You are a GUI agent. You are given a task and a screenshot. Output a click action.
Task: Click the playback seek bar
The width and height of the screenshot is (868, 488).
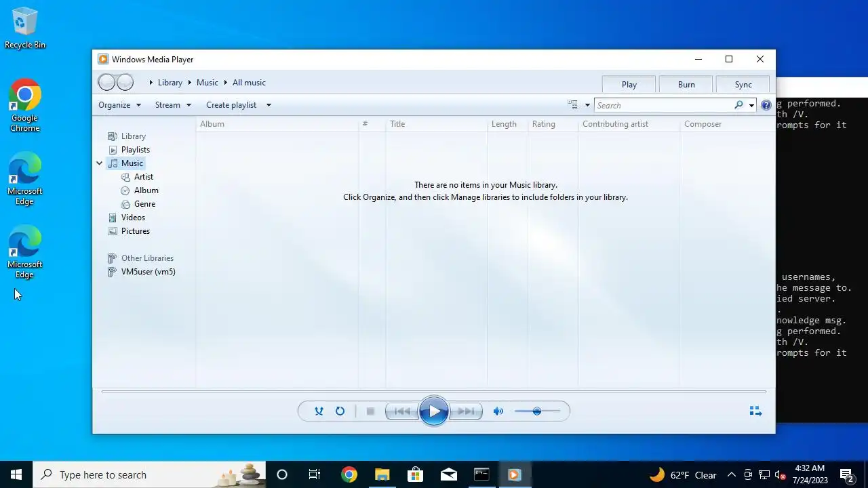point(434,392)
